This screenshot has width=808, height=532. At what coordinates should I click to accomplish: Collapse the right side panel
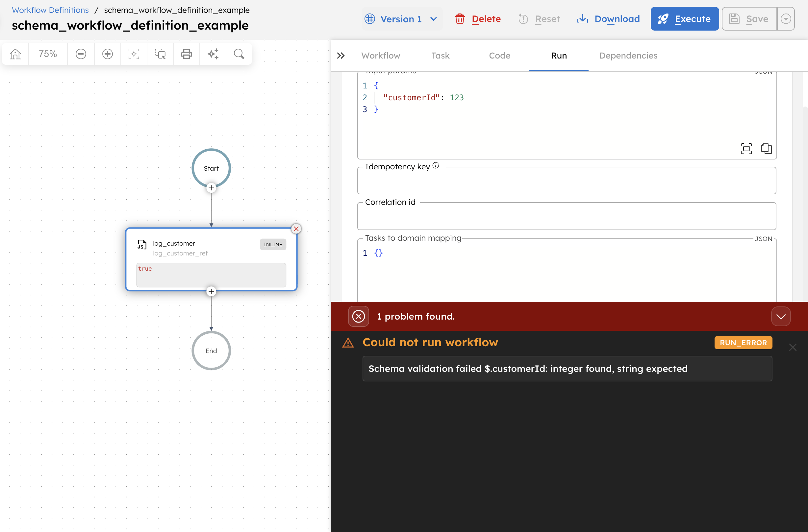[x=341, y=55]
